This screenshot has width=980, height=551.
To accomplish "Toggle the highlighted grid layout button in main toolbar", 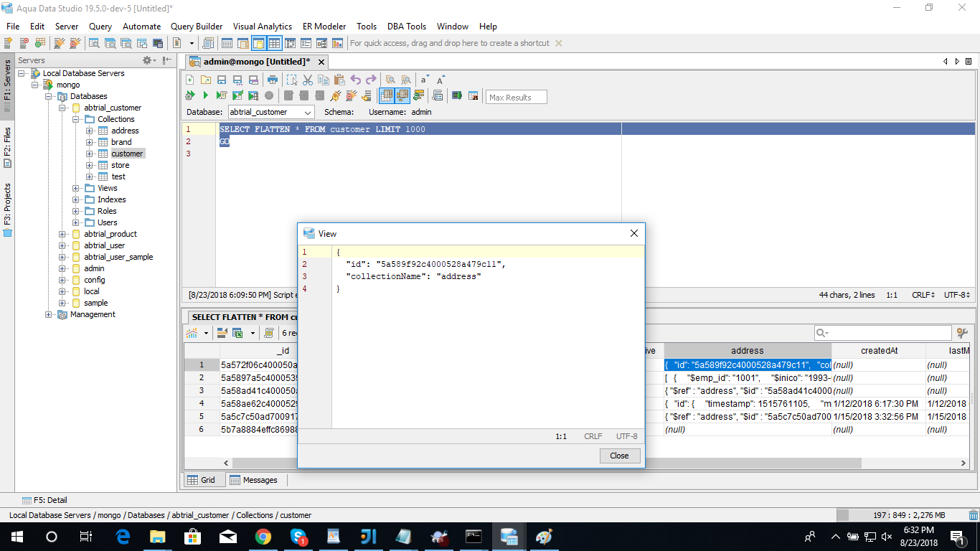I will pyautogui.click(x=274, y=43).
